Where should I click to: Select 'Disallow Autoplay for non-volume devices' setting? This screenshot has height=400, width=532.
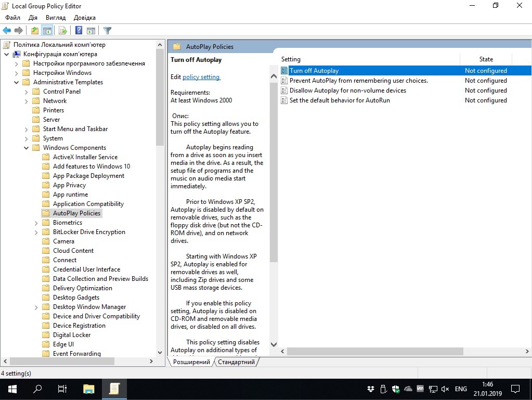tap(347, 91)
